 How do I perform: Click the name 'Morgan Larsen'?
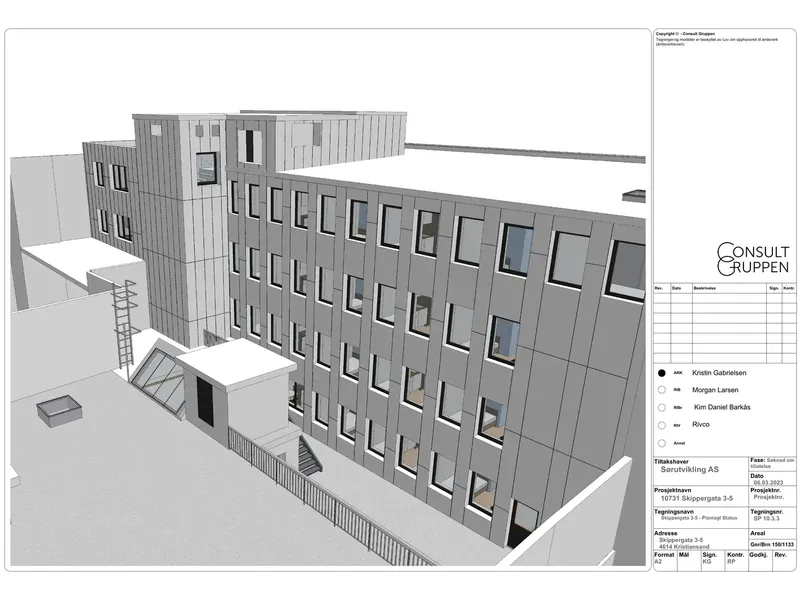pos(715,390)
